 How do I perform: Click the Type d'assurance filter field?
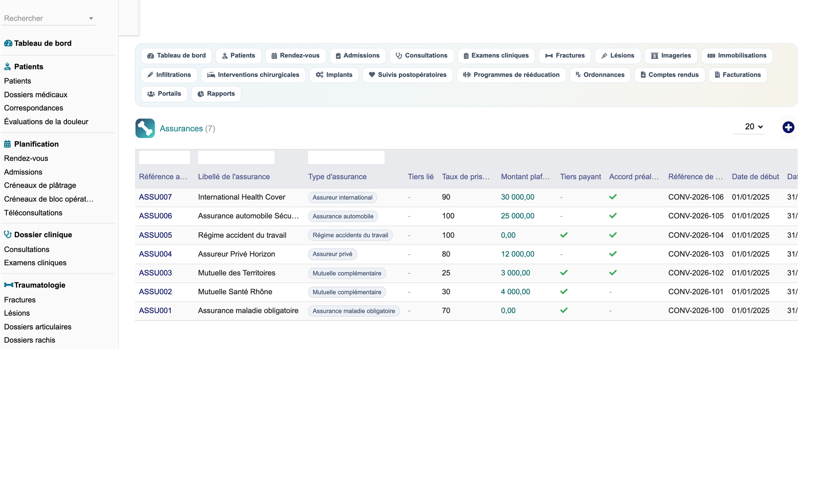coord(346,157)
